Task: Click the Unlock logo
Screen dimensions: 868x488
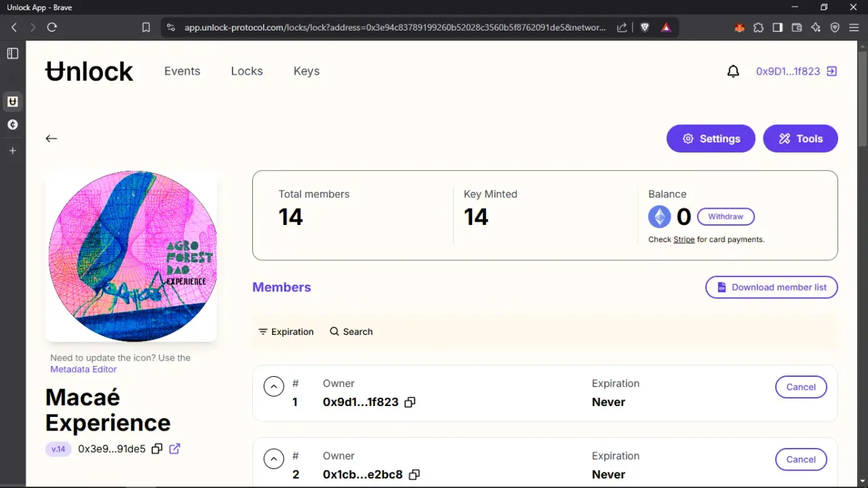Action: (89, 71)
